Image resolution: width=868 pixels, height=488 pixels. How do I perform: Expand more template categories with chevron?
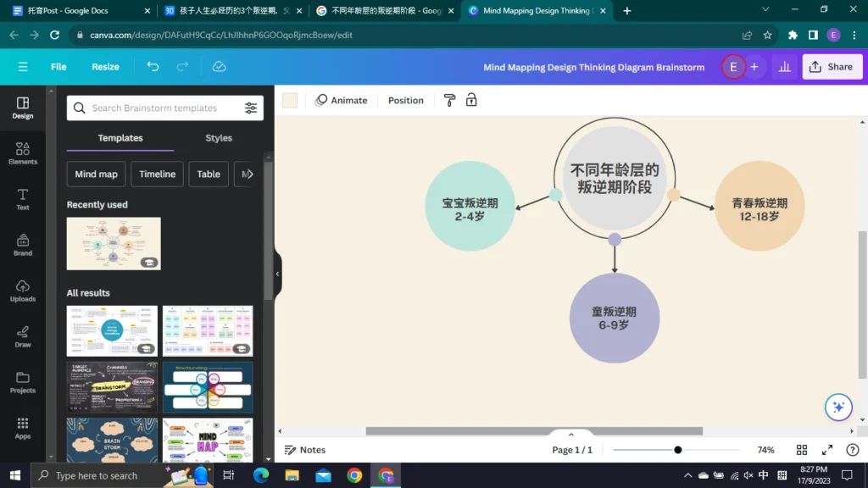(249, 175)
